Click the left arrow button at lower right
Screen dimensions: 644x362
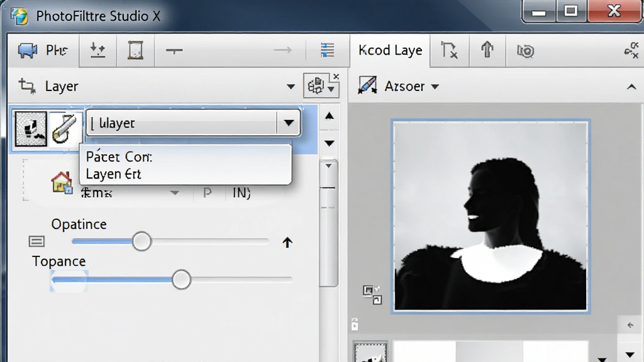pos(630,326)
